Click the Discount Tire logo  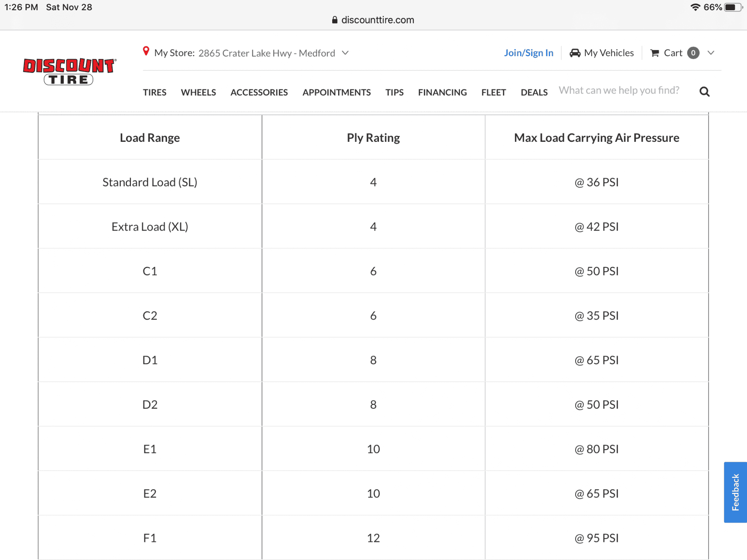click(x=69, y=71)
